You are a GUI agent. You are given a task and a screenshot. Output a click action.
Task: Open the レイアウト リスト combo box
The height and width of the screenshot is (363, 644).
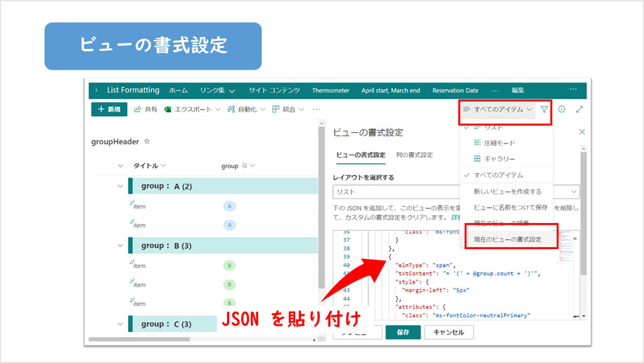(456, 192)
